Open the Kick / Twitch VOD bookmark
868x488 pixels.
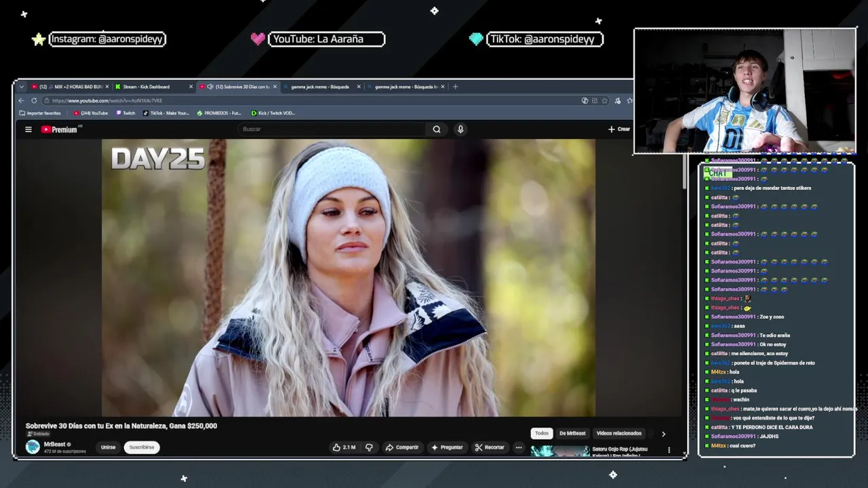[x=273, y=113]
